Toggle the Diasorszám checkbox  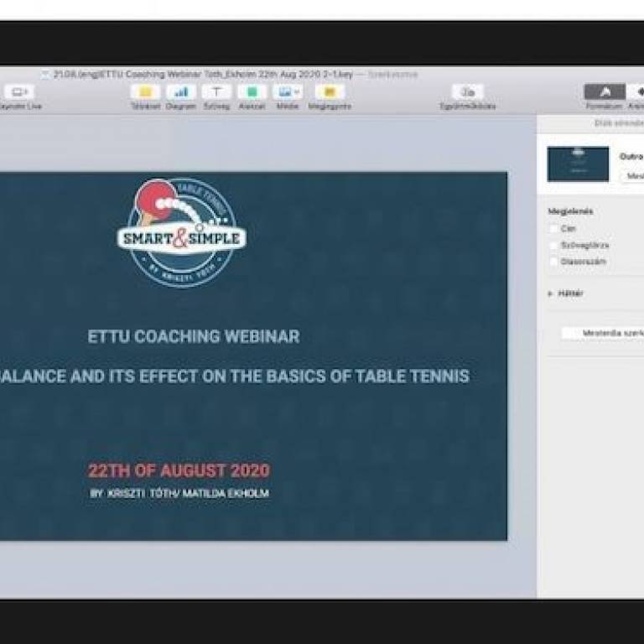(553, 262)
